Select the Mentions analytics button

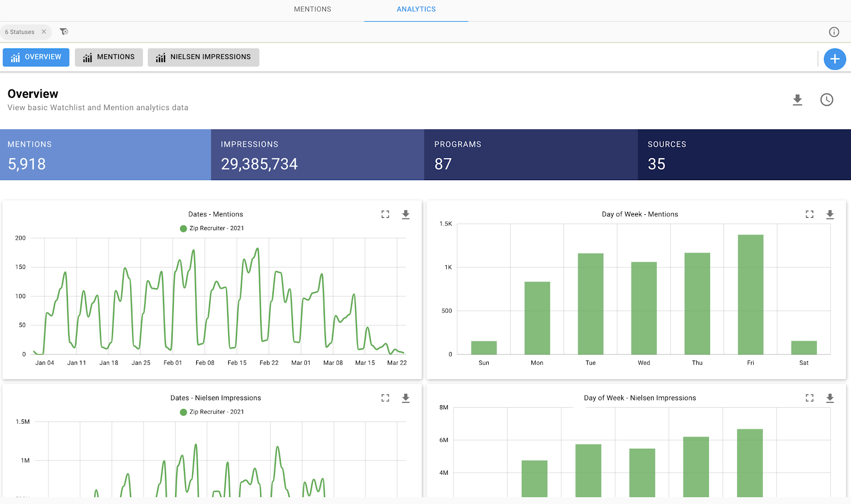109,57
